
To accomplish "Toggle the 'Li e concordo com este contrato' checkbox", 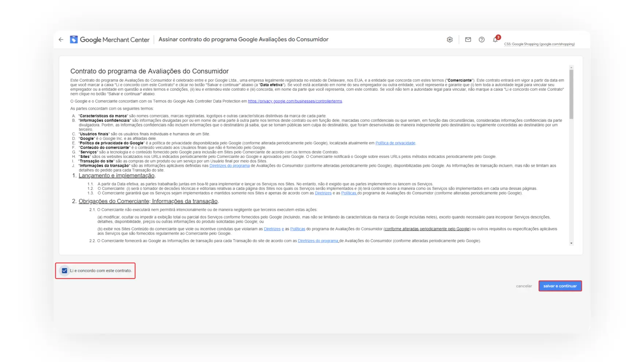I will [x=65, y=271].
